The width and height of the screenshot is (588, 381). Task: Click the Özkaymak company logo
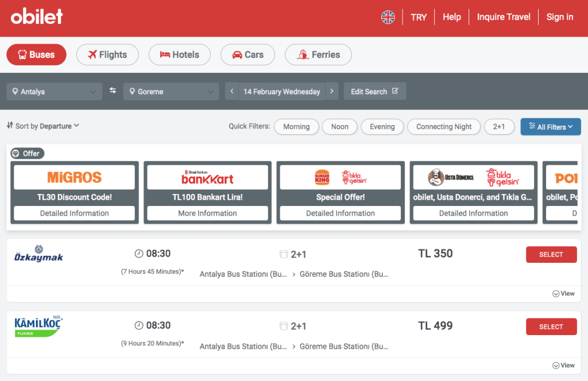(38, 254)
